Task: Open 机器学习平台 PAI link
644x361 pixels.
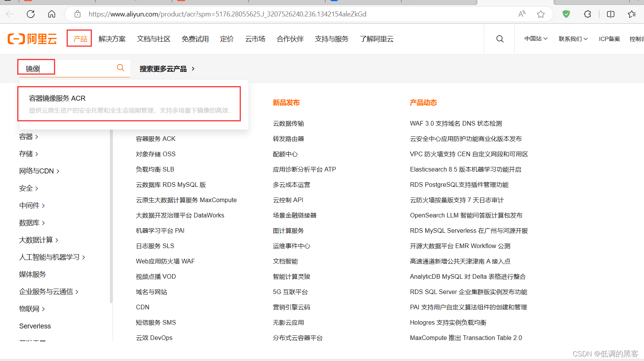Action: pos(160,230)
